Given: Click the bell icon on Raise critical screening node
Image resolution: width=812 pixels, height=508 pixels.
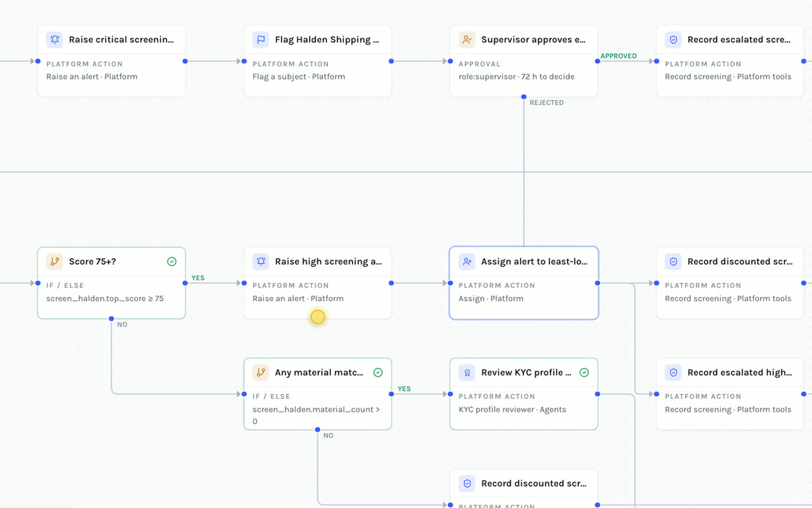Looking at the screenshot, I should pyautogui.click(x=55, y=40).
